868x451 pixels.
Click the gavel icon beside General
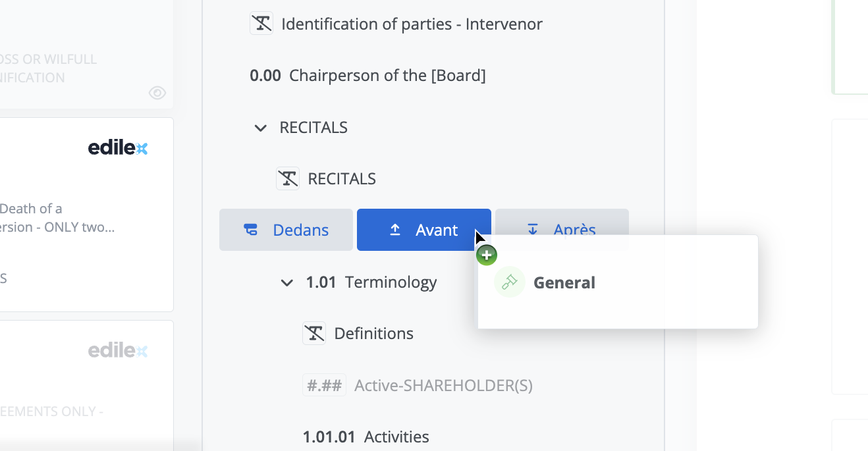point(509,282)
